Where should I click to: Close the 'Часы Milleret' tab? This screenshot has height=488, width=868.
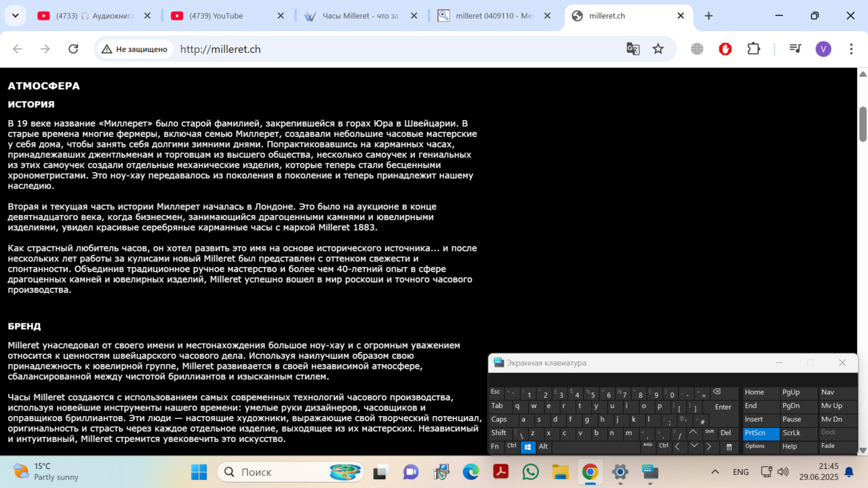coord(414,16)
